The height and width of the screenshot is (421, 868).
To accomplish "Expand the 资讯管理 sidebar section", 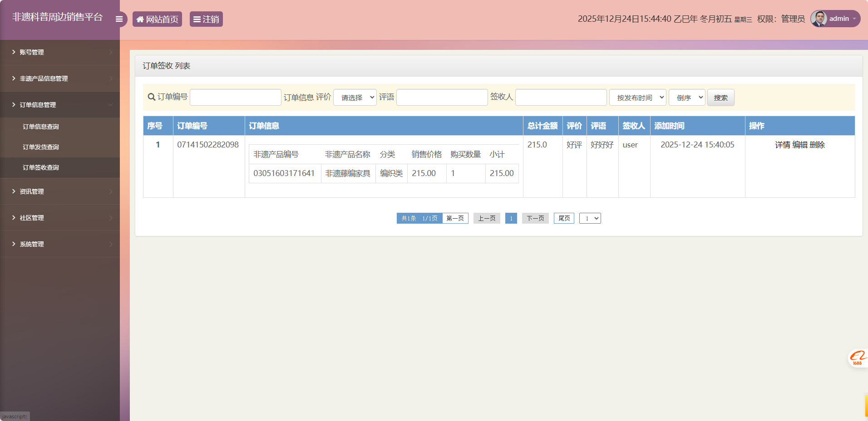I will [x=32, y=191].
